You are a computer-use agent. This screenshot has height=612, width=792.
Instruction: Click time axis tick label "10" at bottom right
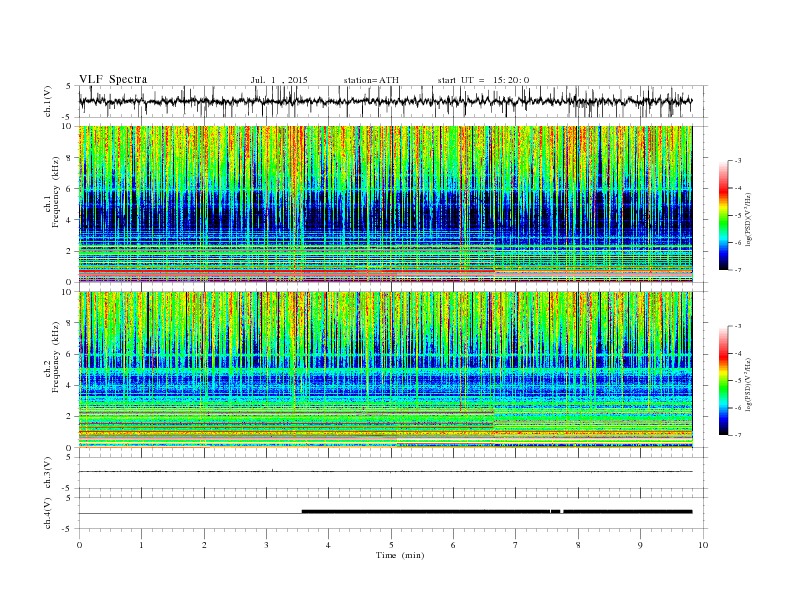703,545
